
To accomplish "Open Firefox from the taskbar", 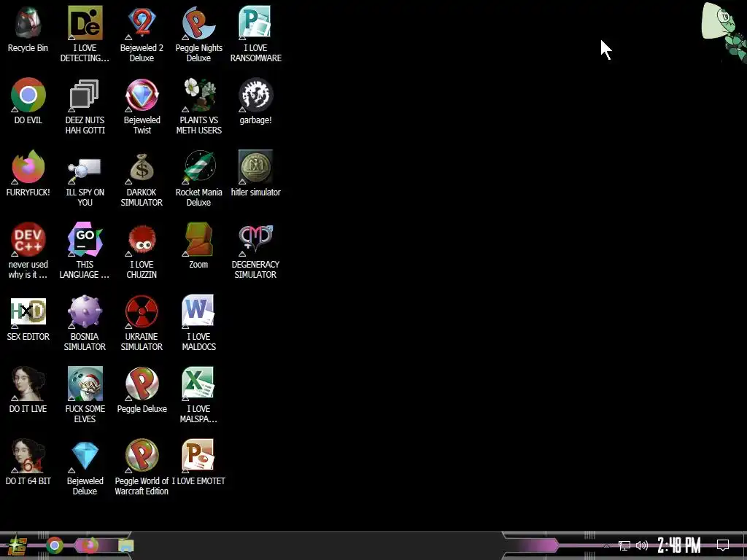I will (x=90, y=545).
